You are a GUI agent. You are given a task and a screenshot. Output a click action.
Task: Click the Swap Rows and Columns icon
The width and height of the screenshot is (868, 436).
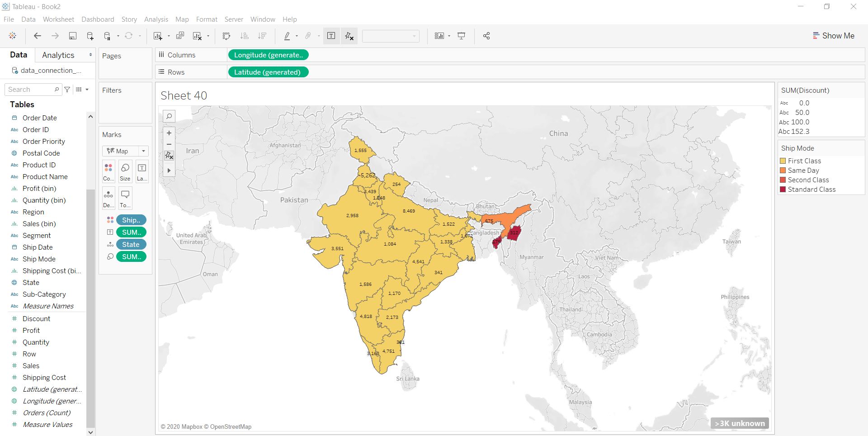226,36
